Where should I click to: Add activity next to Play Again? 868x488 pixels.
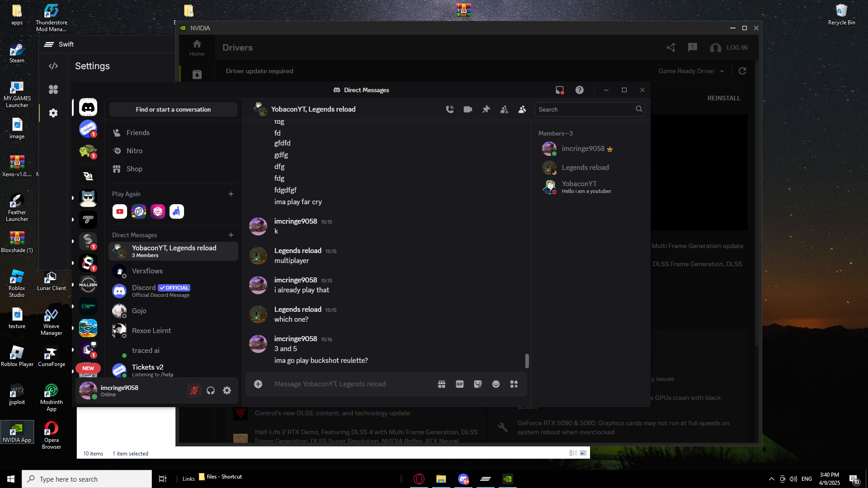pyautogui.click(x=231, y=194)
